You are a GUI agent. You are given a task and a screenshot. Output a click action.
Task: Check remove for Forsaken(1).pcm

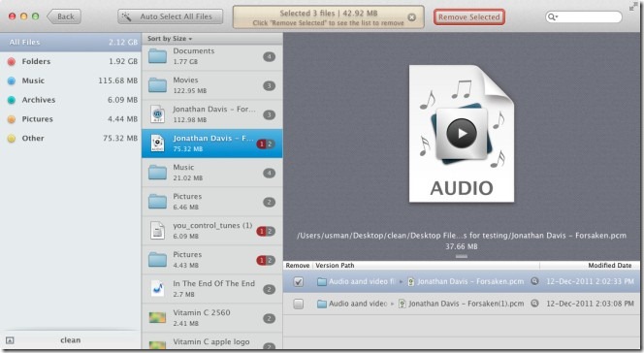(299, 304)
